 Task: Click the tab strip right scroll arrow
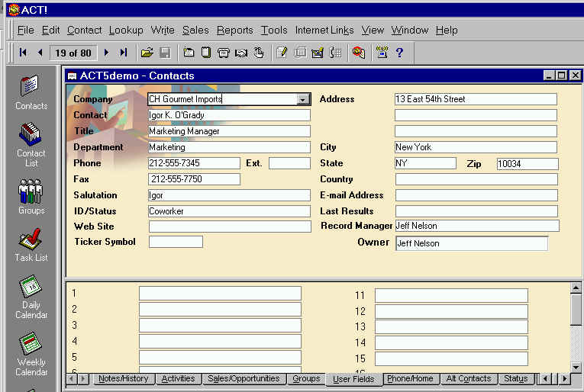tap(565, 378)
